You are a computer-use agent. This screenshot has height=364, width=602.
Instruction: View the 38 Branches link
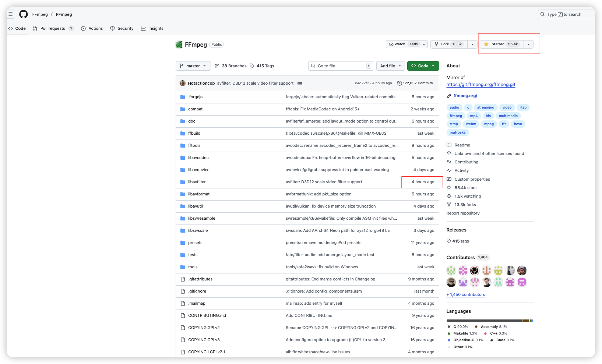230,66
